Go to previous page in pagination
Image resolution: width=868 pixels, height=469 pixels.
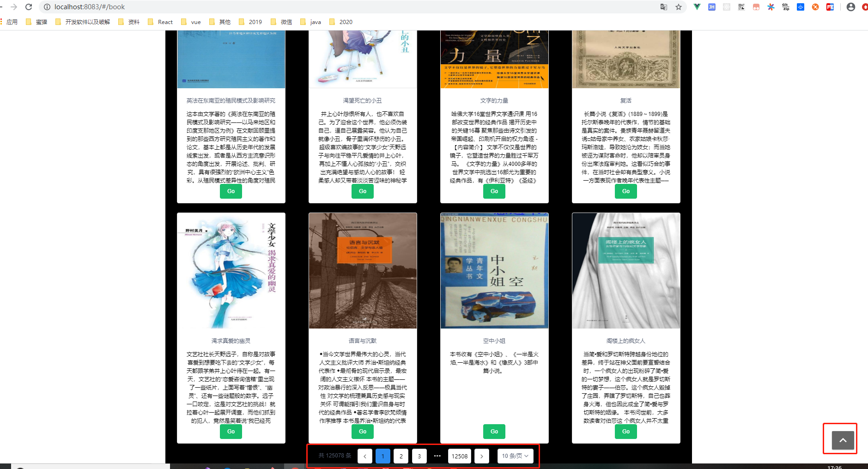click(x=364, y=456)
